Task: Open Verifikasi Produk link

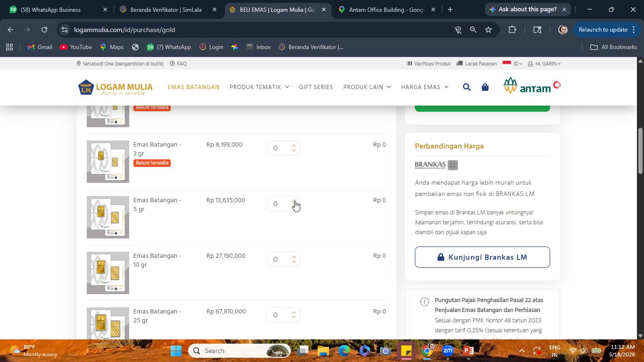Action: tap(429, 64)
